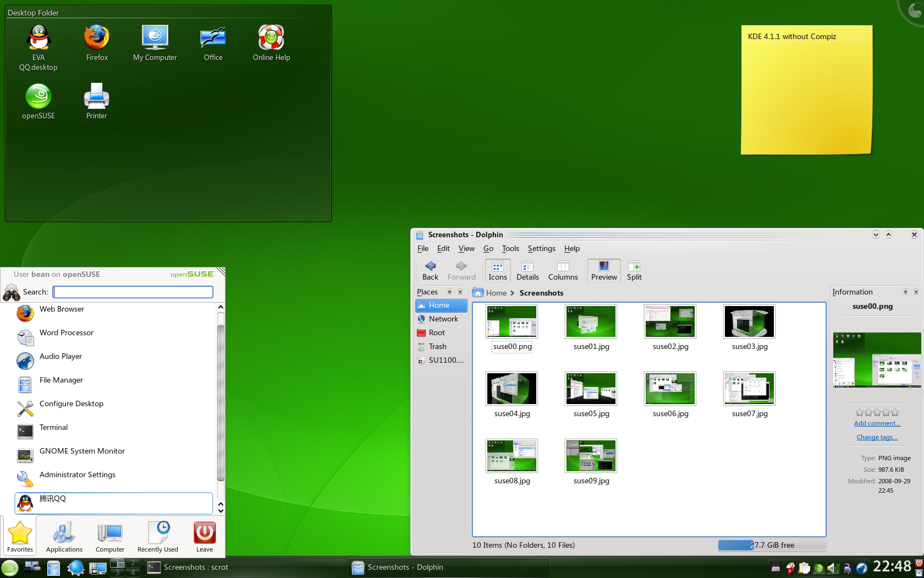
Task: Switch Dolphin to Columns view mode
Action: 563,271
